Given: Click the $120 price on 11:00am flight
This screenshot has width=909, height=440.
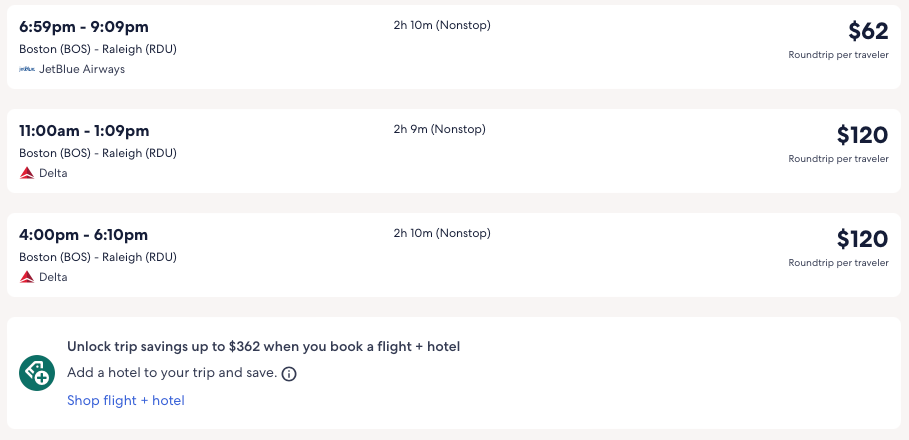Looking at the screenshot, I should pyautogui.click(x=862, y=135).
